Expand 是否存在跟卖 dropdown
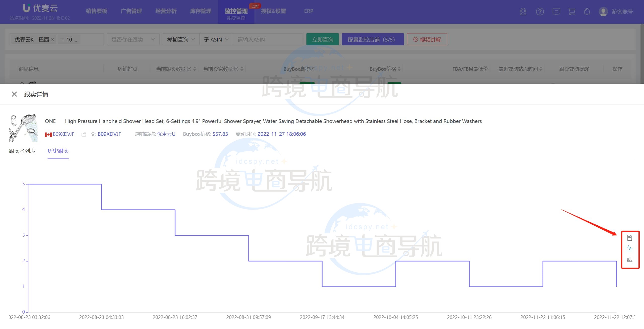Image resolution: width=644 pixels, height=329 pixels. pos(133,39)
